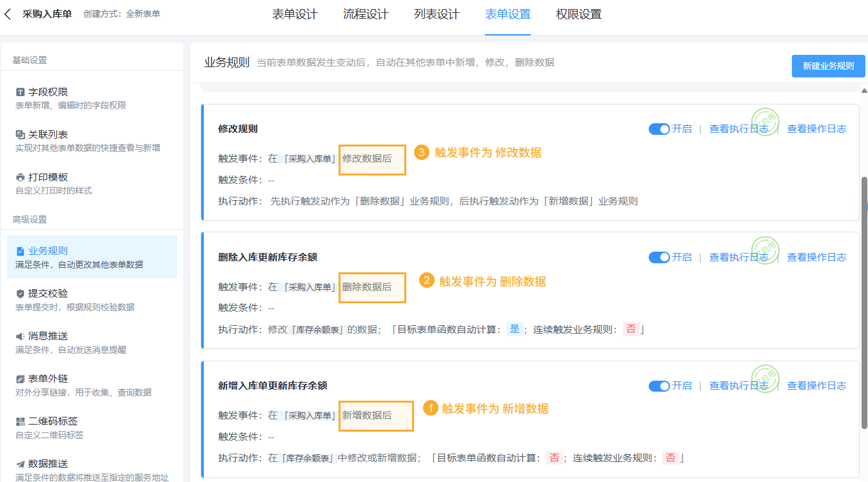Click the 打印模板 printer icon
Screen dimensions: 868x482
tap(21, 177)
